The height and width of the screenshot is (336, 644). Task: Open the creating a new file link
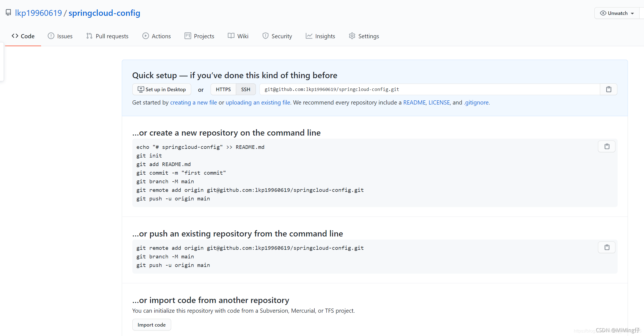click(193, 103)
